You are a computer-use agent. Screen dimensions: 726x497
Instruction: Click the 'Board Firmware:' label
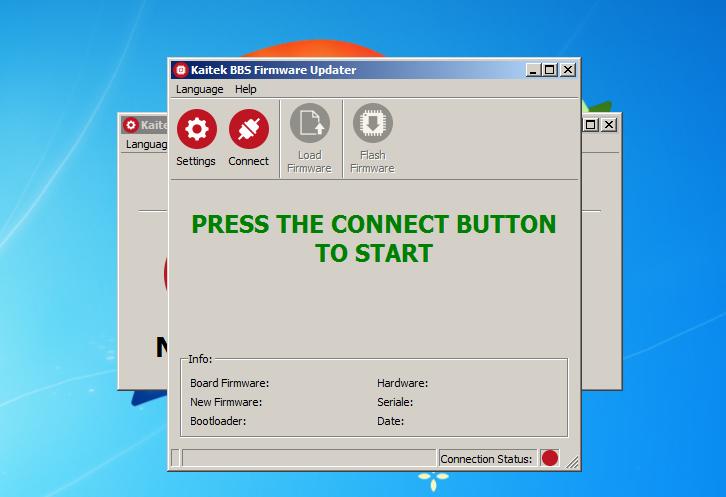click(x=229, y=383)
